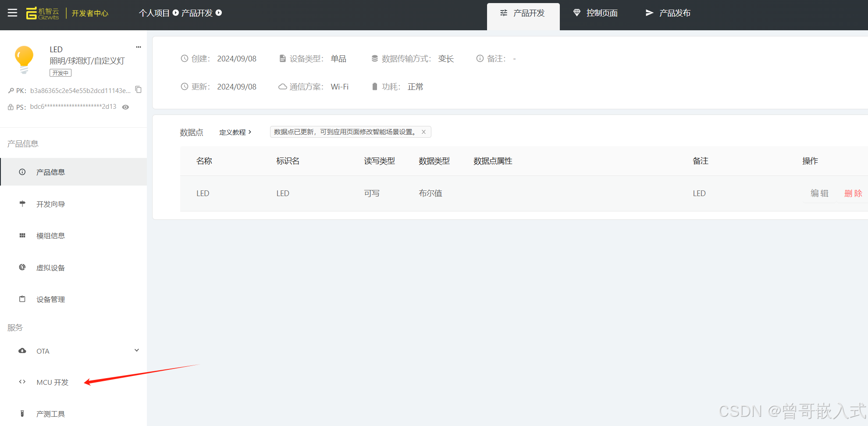Reveal the Product Secret with eye icon

point(125,107)
